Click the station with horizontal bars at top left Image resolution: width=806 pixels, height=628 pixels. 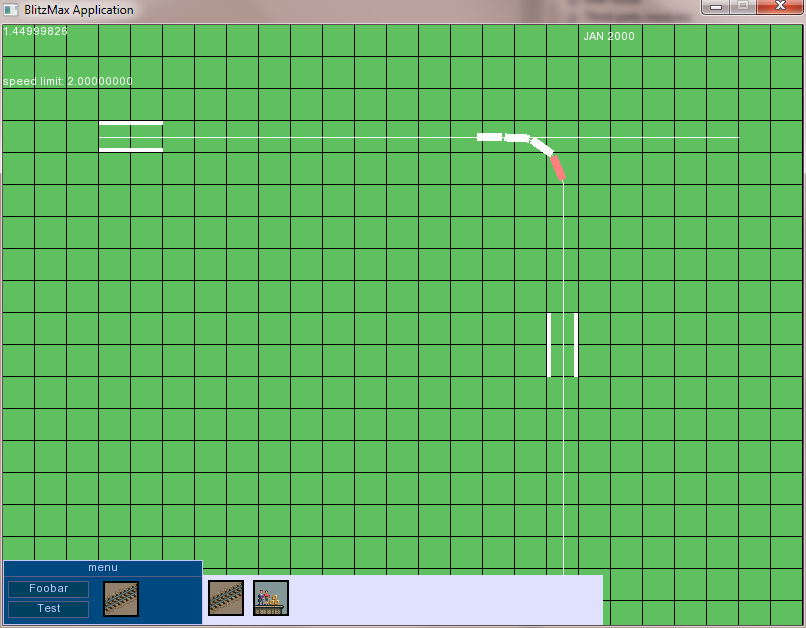pyautogui.click(x=131, y=137)
